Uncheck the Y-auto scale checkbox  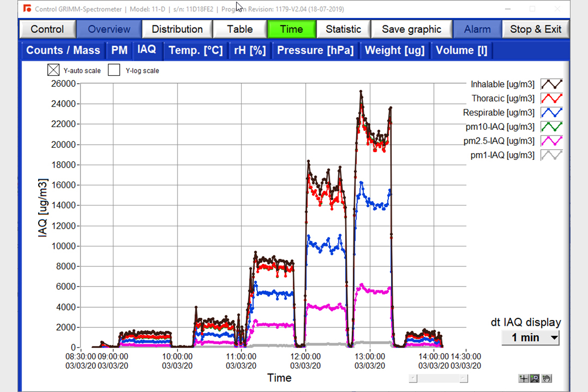coord(54,70)
